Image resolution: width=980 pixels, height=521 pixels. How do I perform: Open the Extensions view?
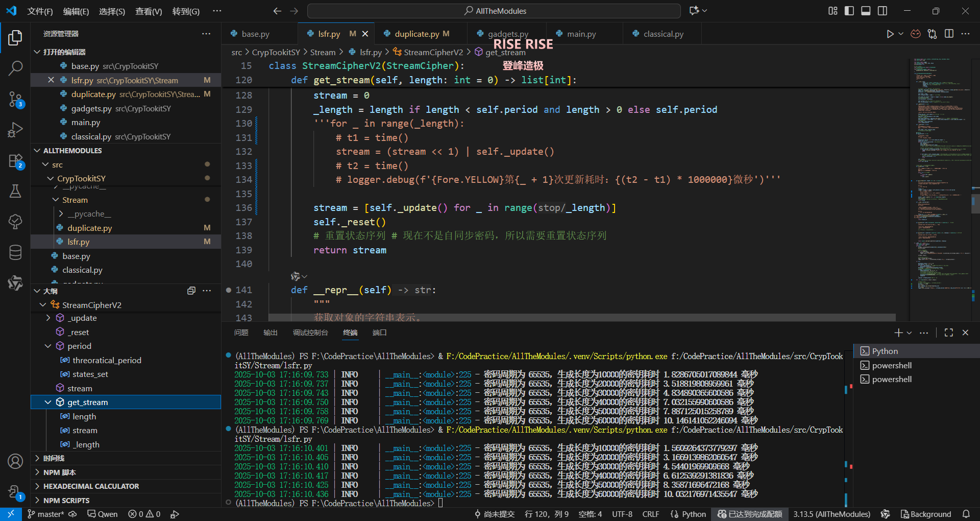(x=15, y=161)
